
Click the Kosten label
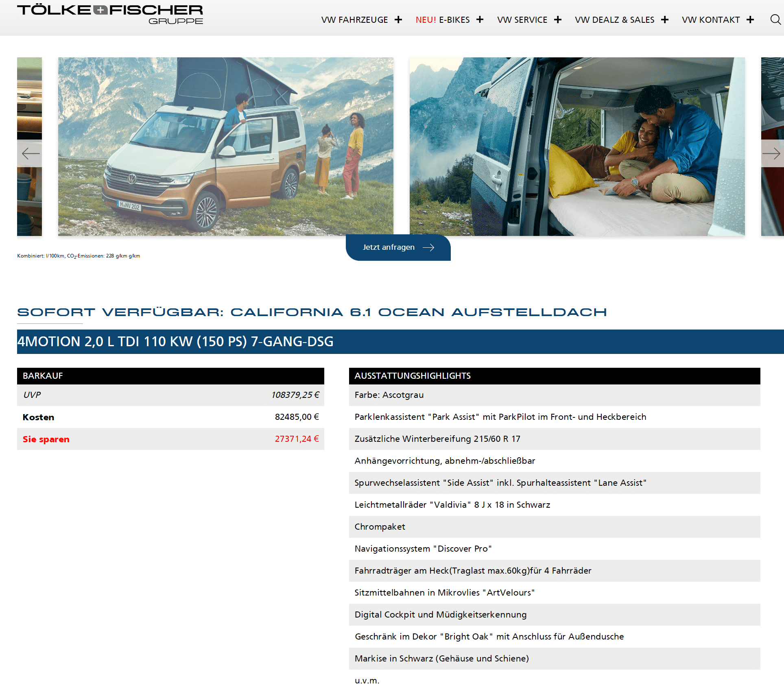click(x=38, y=417)
